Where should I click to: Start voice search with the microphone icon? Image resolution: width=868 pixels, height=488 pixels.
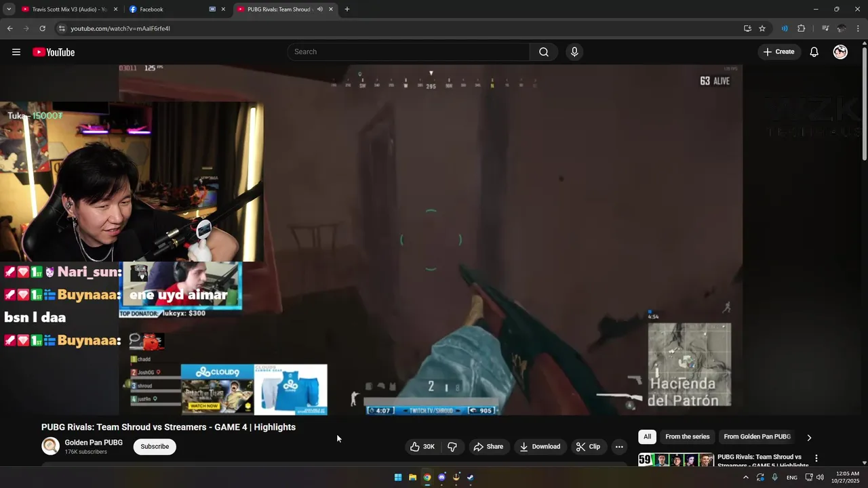tap(574, 52)
